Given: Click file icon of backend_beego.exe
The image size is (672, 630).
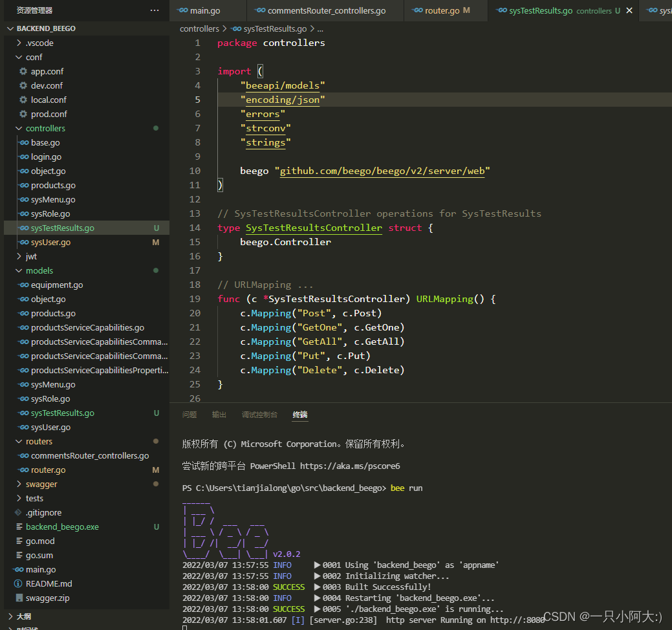Looking at the screenshot, I should [x=19, y=527].
